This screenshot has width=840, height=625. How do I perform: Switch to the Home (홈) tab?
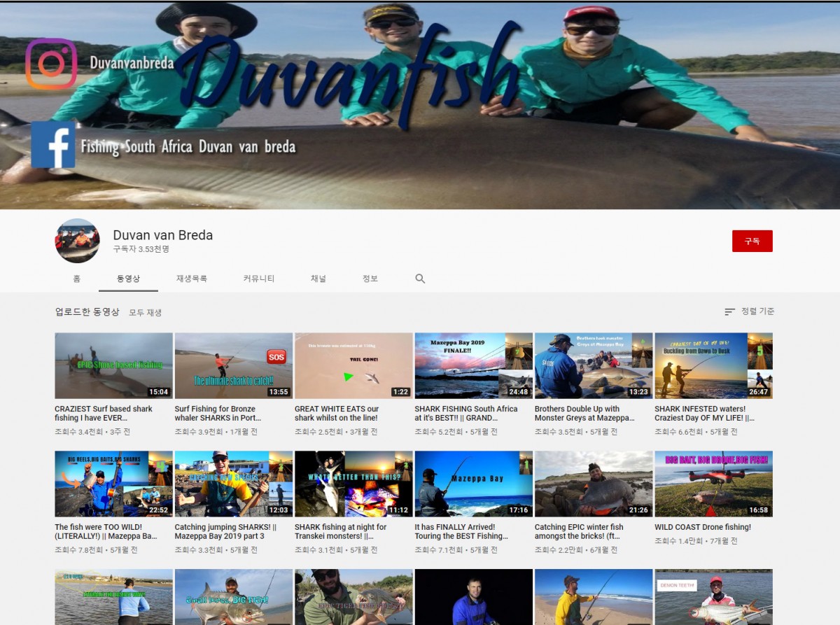point(77,279)
